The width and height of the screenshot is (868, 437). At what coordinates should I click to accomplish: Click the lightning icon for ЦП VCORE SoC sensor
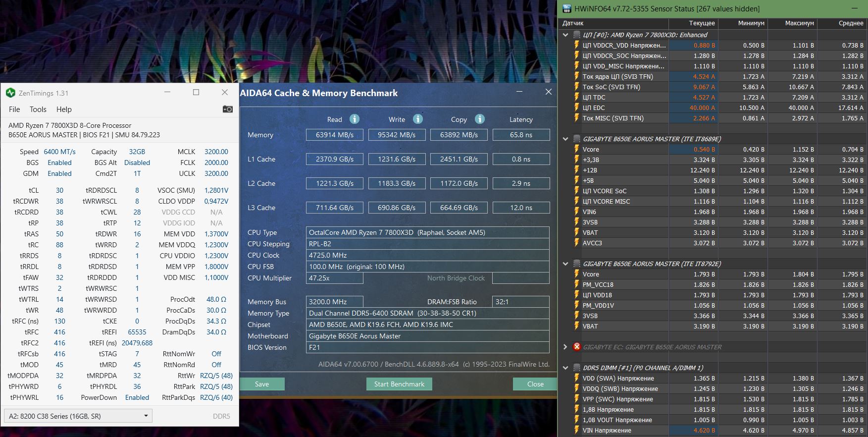pyautogui.click(x=576, y=191)
